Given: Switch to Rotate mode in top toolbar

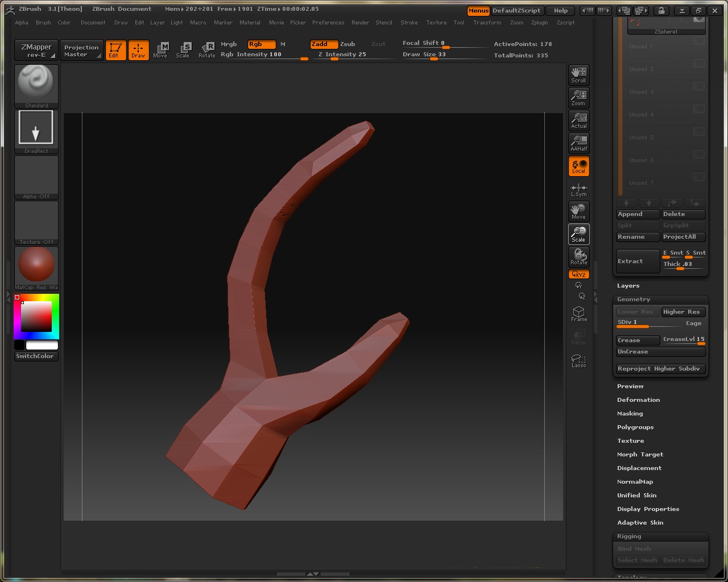Looking at the screenshot, I should click(207, 49).
